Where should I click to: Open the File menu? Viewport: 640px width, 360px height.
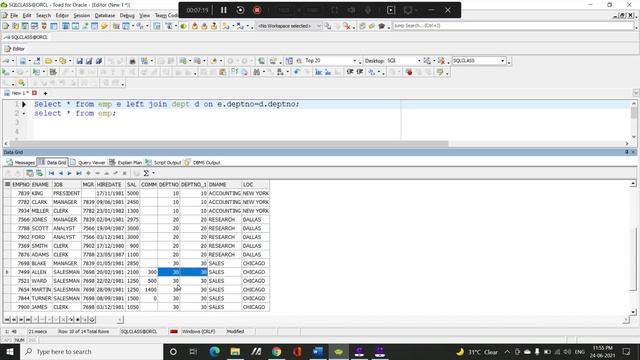pyautogui.click(x=14, y=15)
